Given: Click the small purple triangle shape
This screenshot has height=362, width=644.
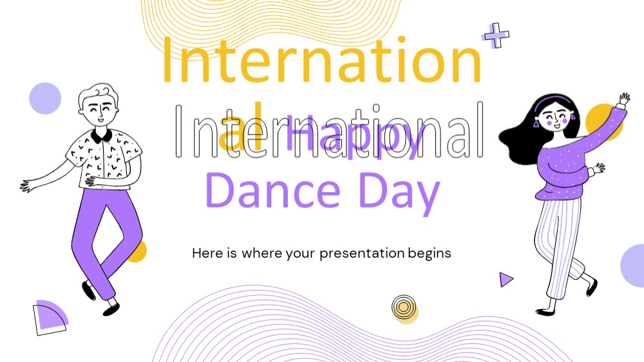Looking at the screenshot, I should [x=506, y=280].
